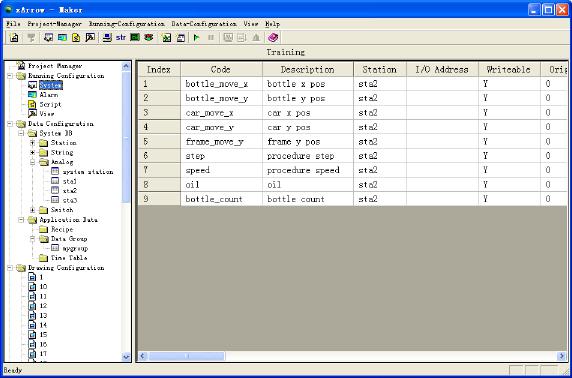Image resolution: width=572 pixels, height=378 pixels.
Task: Open the File menu
Action: pos(13,24)
